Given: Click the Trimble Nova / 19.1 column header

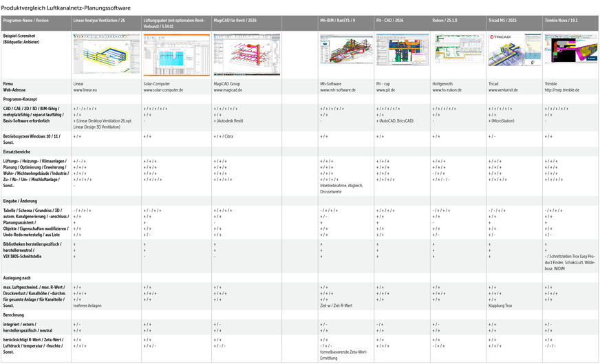Looking at the screenshot, I should tap(561, 21).
